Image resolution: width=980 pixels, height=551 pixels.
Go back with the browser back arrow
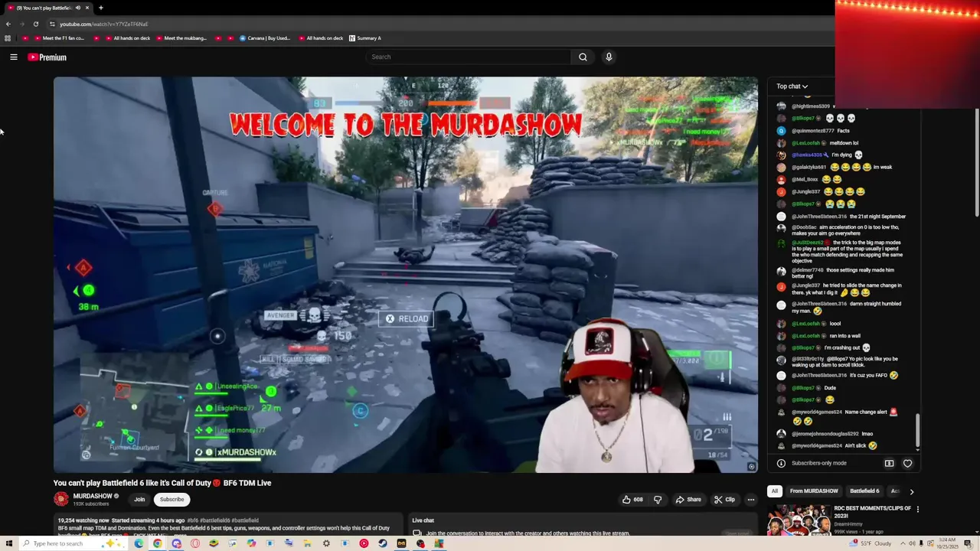(x=8, y=24)
